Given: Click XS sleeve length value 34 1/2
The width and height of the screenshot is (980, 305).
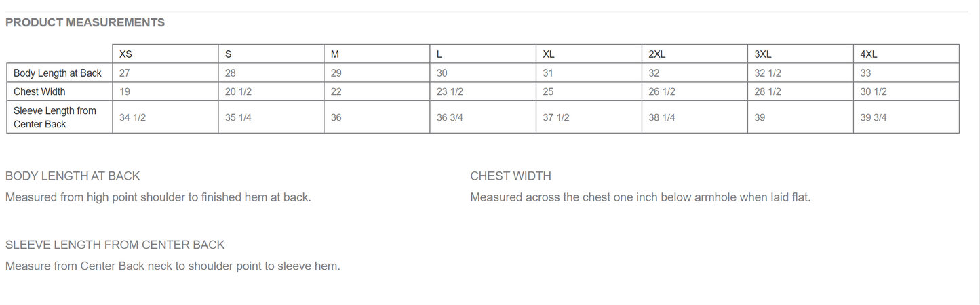Looking at the screenshot, I should point(132,117).
